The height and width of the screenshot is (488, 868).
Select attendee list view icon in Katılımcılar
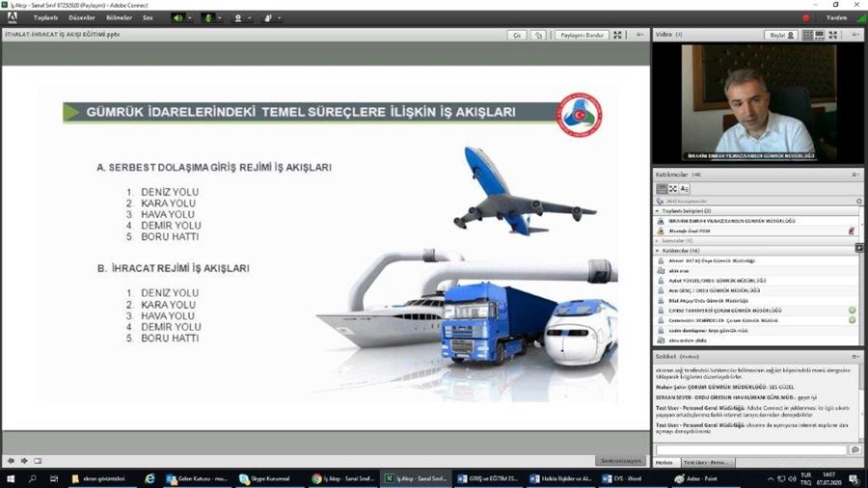pos(662,188)
